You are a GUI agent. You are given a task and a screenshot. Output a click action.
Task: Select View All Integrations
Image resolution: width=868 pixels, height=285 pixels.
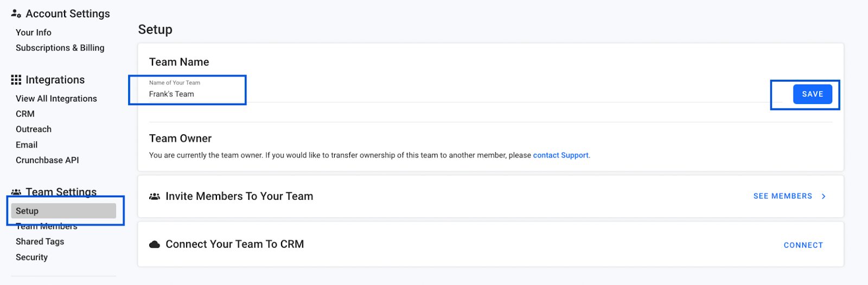[x=56, y=99]
